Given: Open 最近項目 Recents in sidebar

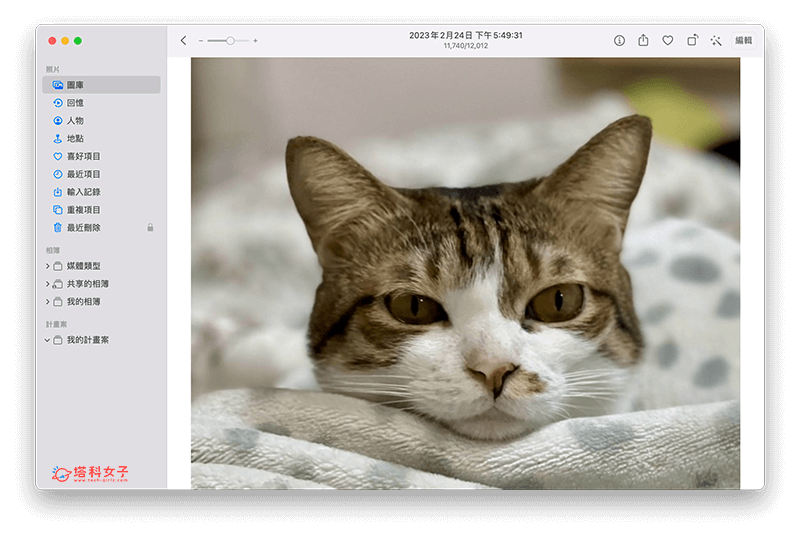Looking at the screenshot, I should point(101,174).
